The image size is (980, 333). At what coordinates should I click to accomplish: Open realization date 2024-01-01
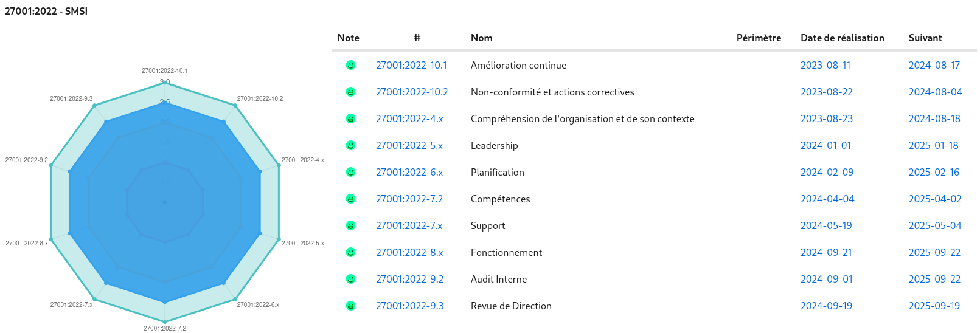(825, 145)
